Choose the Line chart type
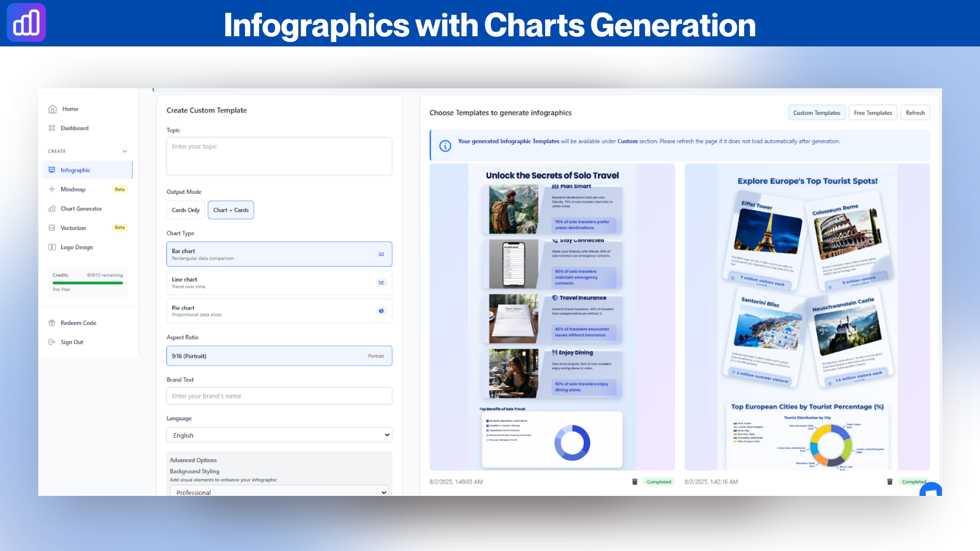 (279, 282)
